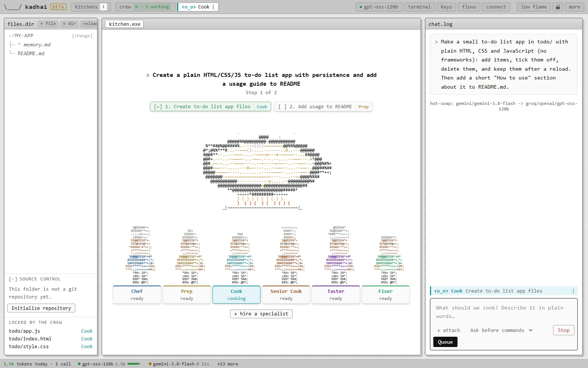The height and width of the screenshot is (368, 588).
Task: Open the kitchens tab
Action: (x=91, y=7)
